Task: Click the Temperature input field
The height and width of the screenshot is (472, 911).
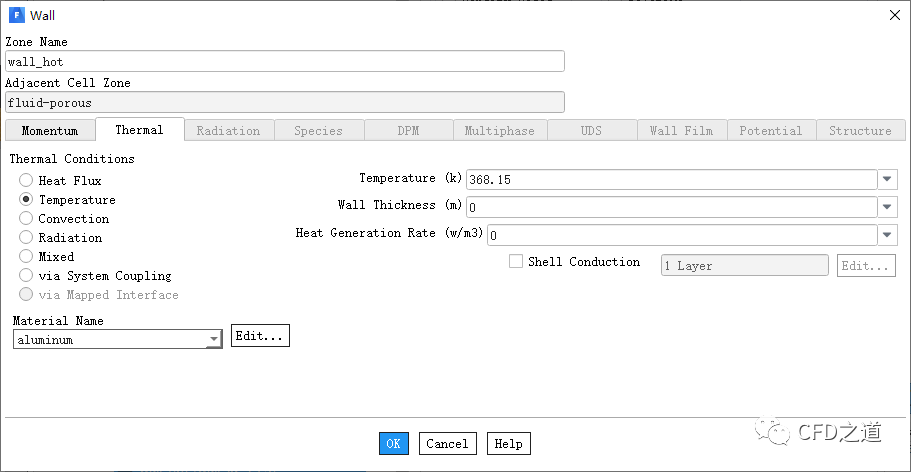Action: (x=670, y=180)
